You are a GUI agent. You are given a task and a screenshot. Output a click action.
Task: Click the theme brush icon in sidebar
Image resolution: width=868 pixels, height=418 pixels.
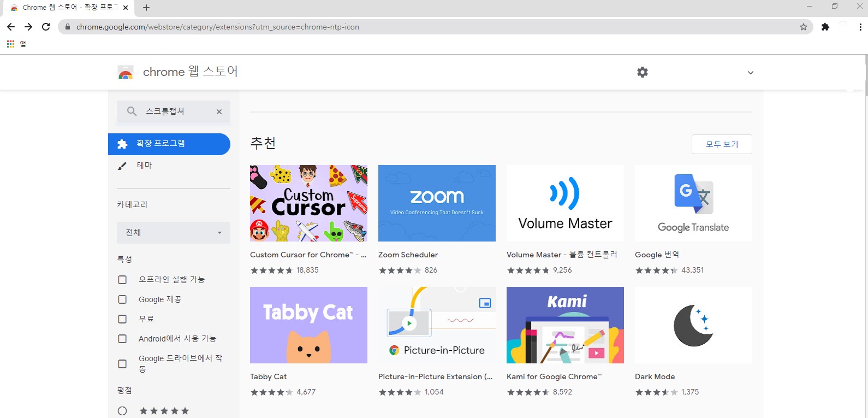click(x=122, y=166)
